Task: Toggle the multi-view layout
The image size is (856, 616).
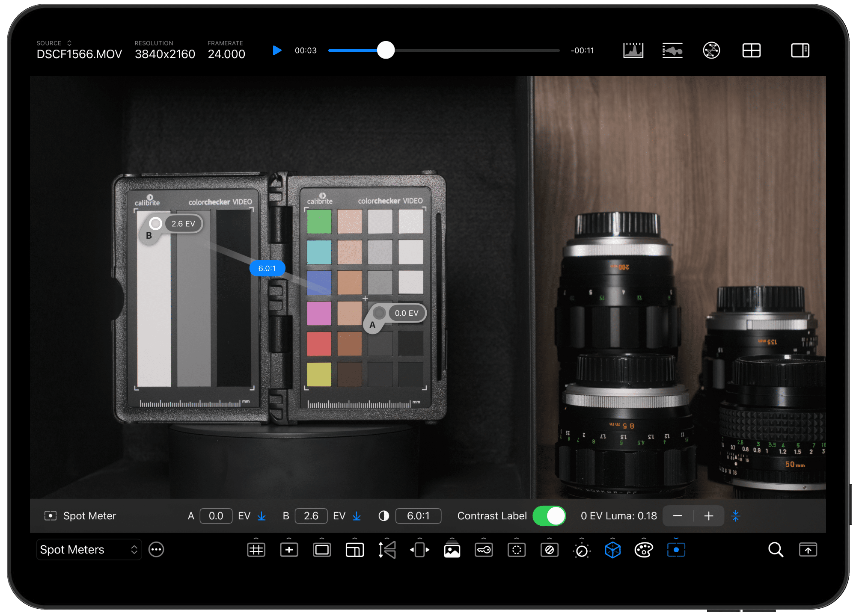Action: click(x=751, y=50)
